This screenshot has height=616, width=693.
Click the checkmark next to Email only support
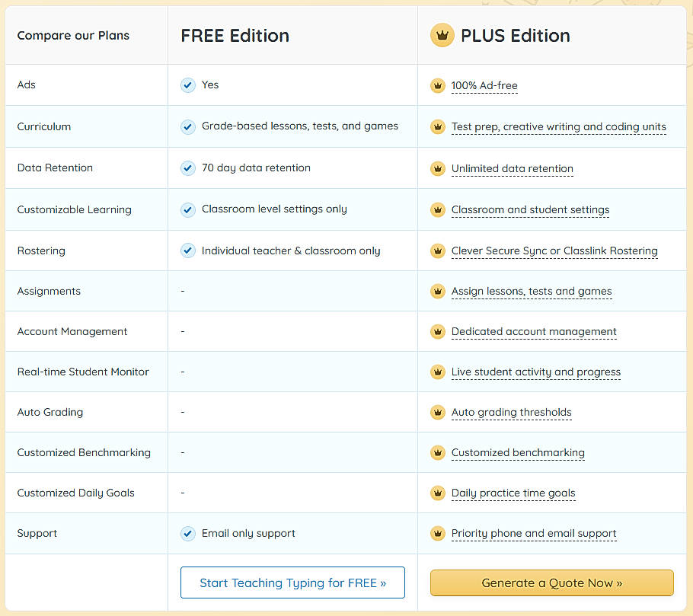tap(188, 533)
